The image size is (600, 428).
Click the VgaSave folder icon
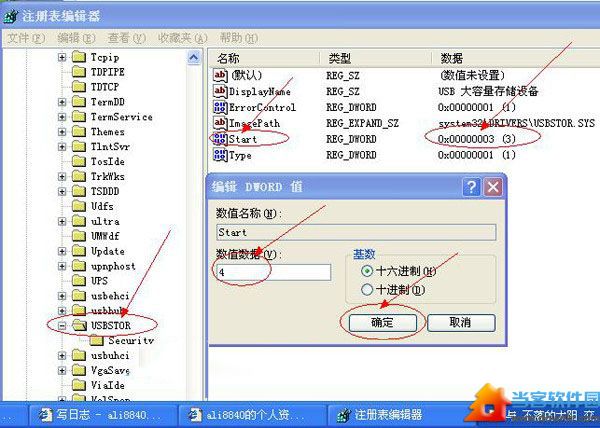(x=79, y=370)
